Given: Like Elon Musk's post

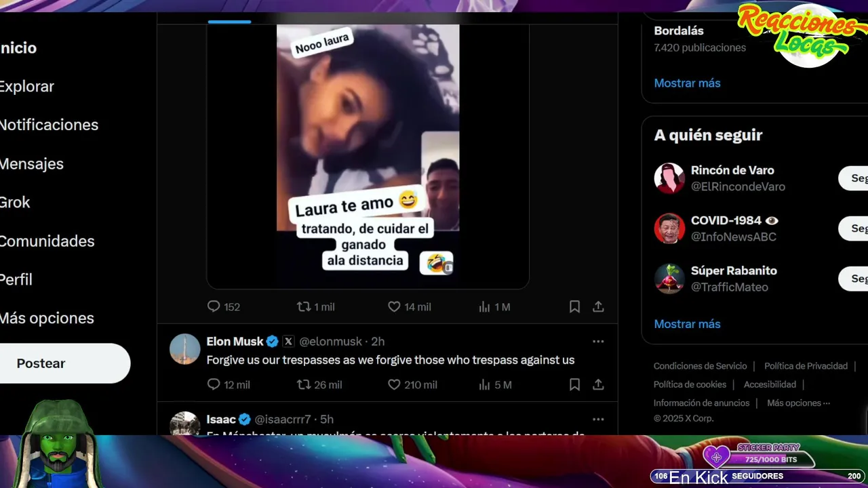Looking at the screenshot, I should [x=412, y=385].
